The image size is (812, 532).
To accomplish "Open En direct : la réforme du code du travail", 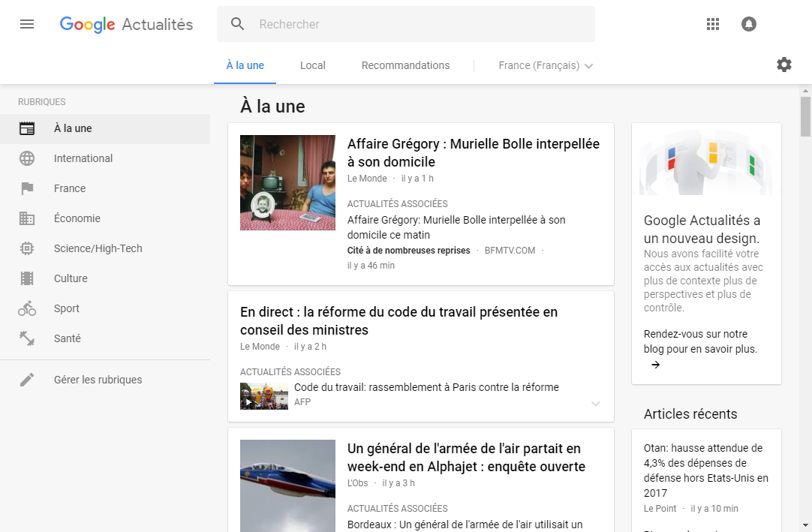I will click(x=398, y=320).
